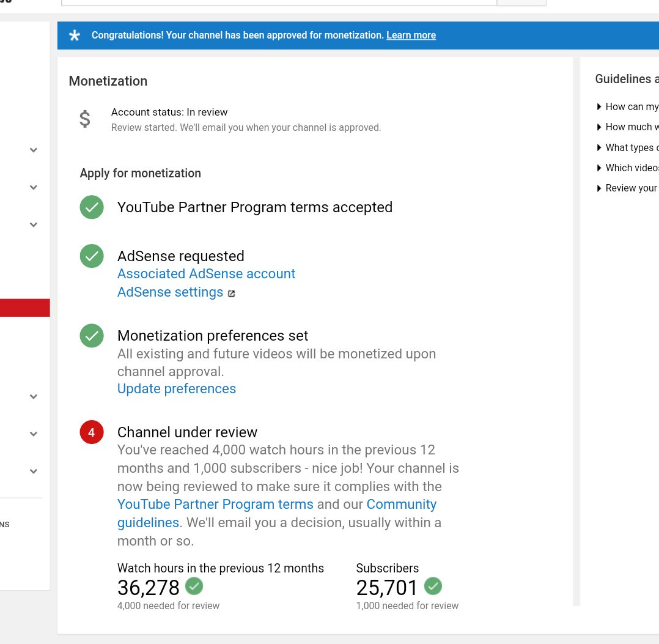The image size is (659, 644).
Task: Click the 'Monetization preferences set' step title
Action: tap(213, 335)
